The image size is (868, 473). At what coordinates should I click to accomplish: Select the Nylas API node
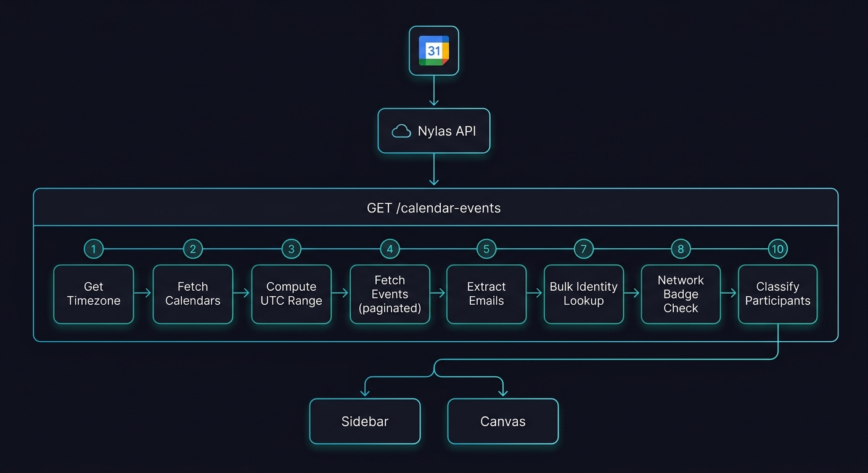coord(433,131)
